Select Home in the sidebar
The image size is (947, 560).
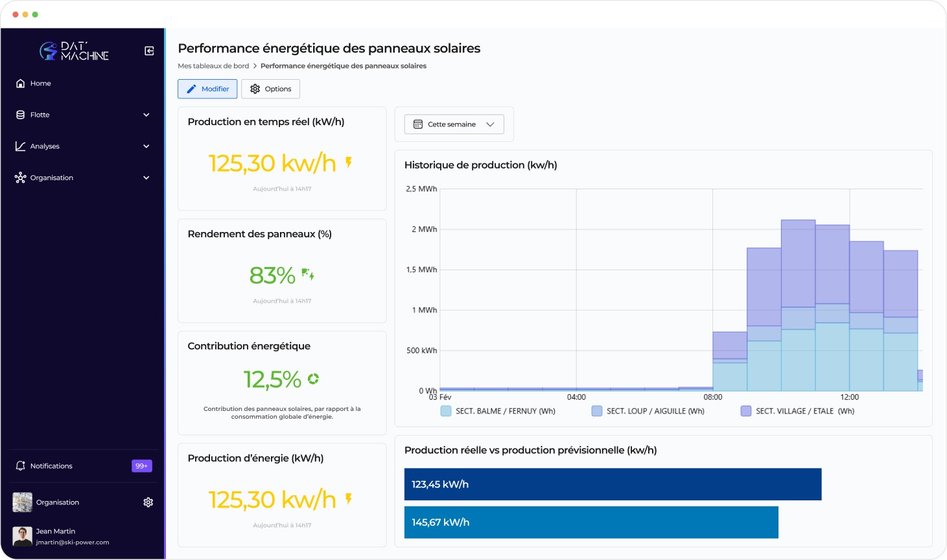click(x=40, y=83)
